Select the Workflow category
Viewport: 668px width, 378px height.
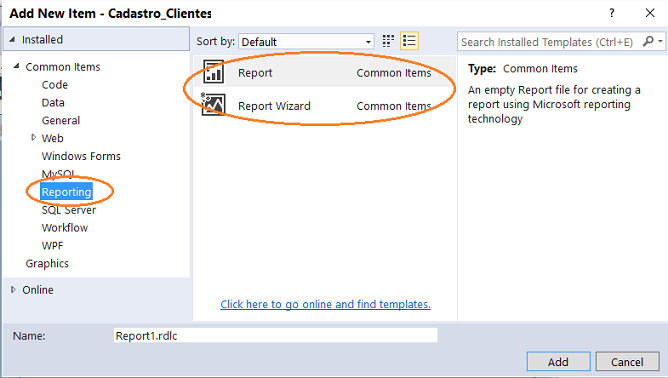(x=65, y=228)
